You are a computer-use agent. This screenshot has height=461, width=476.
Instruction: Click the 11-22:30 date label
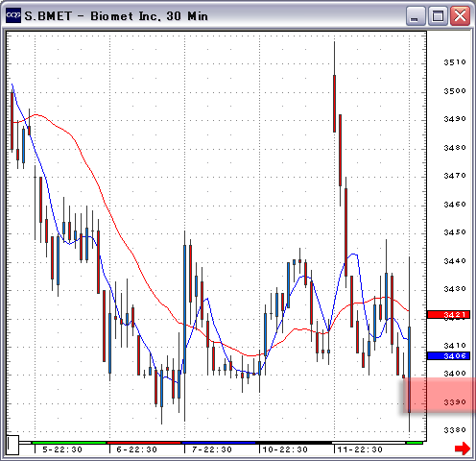point(360,449)
